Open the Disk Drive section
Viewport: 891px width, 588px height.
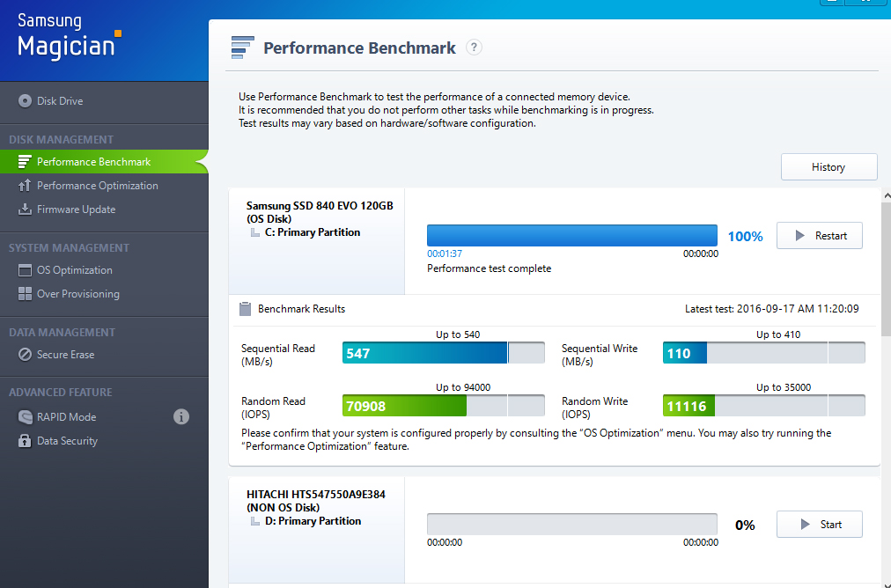[104, 101]
